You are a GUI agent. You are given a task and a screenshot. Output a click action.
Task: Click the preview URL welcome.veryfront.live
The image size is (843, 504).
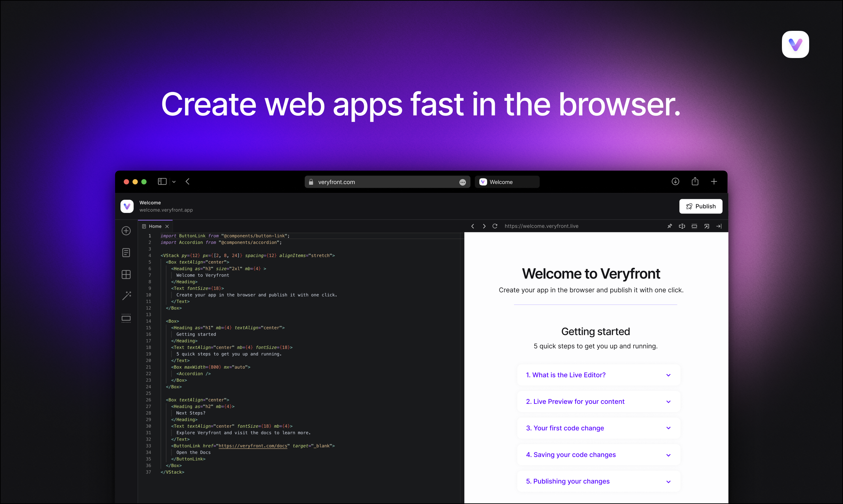coord(541,226)
